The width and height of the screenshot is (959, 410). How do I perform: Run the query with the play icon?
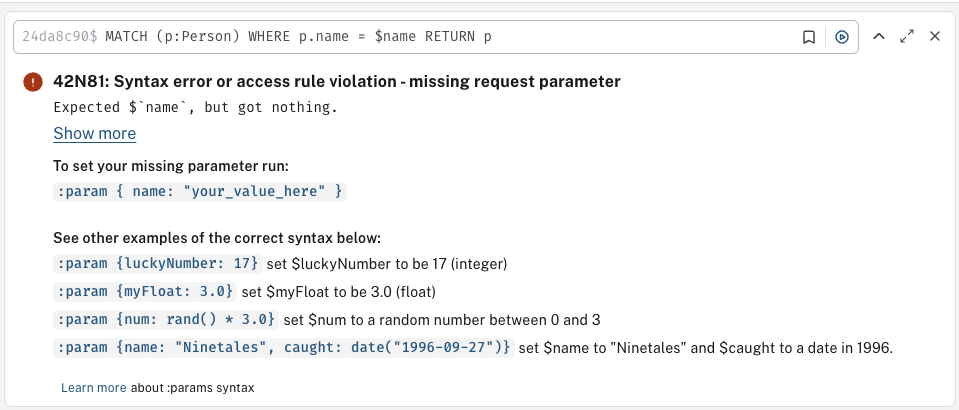pyautogui.click(x=842, y=37)
